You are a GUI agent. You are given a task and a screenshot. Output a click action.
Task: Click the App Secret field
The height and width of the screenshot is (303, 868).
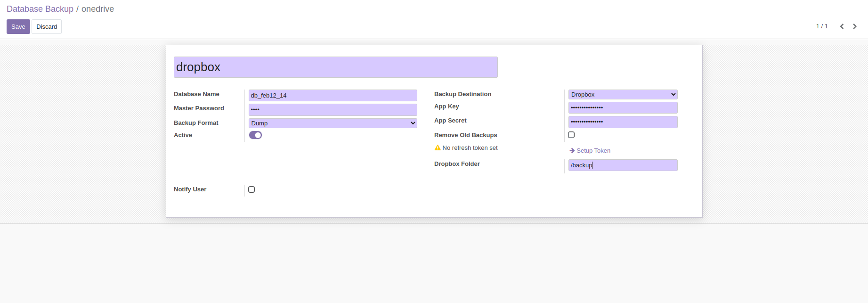point(623,122)
